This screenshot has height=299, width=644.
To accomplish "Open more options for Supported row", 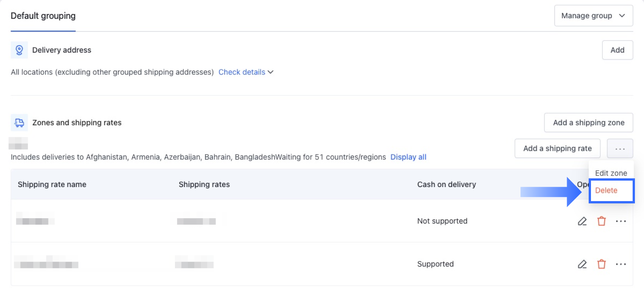I will coord(621,264).
